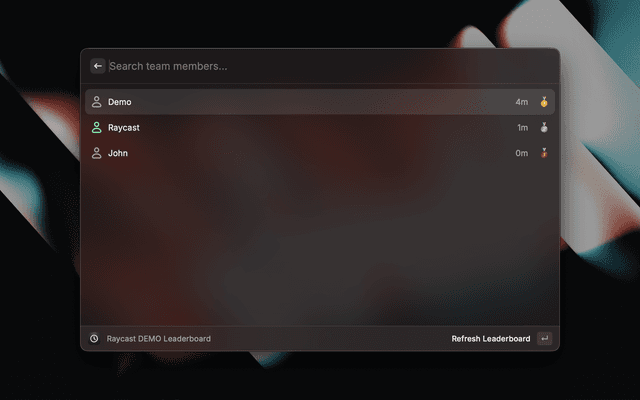Screen dimensions: 640x400
Task: Select the Raycast team member row
Action: pos(320,128)
